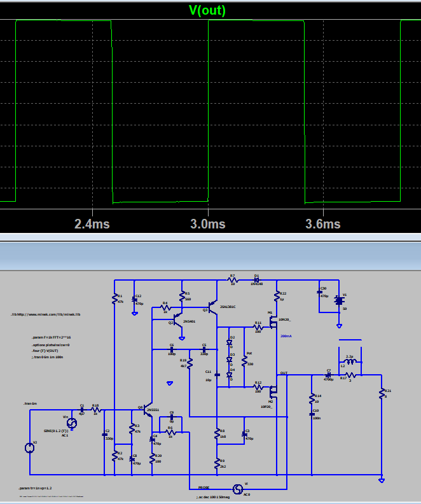The height and width of the screenshot is (504, 421).
Task: Select gate resistor R12 100
Action: (x=258, y=388)
